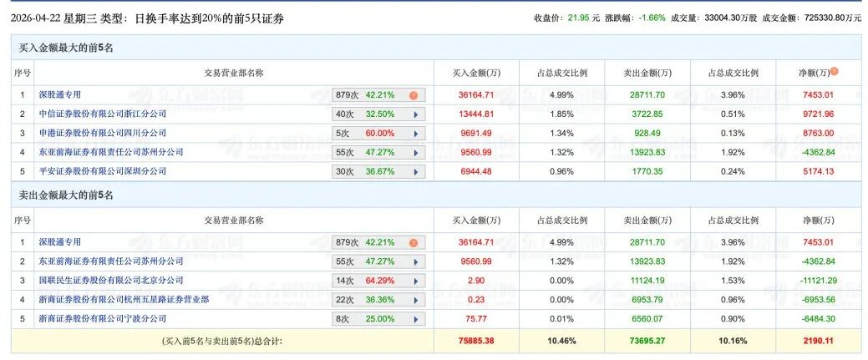Click the orange help icon beside 深股通专用 in sell list
The image size is (868, 360).
click(413, 243)
